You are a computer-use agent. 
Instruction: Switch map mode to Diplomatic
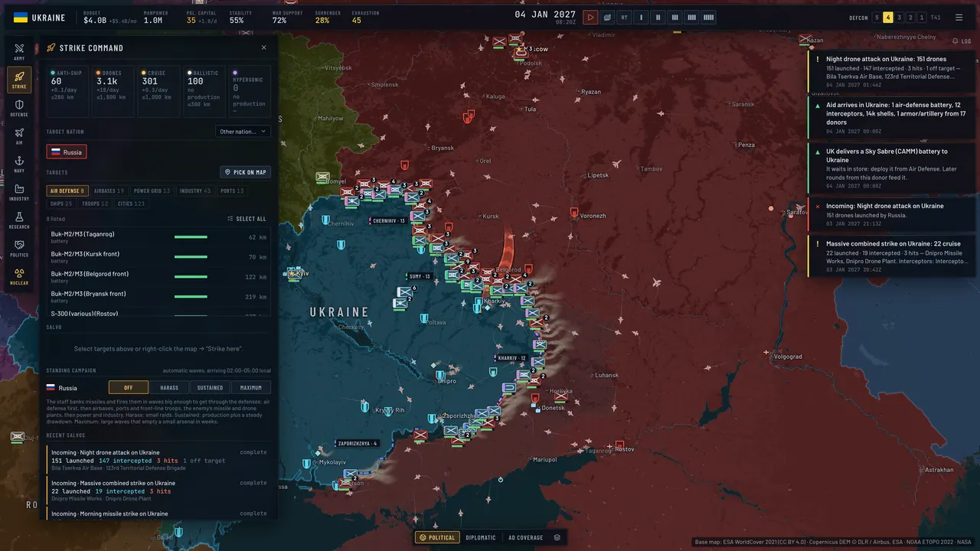tap(481, 537)
